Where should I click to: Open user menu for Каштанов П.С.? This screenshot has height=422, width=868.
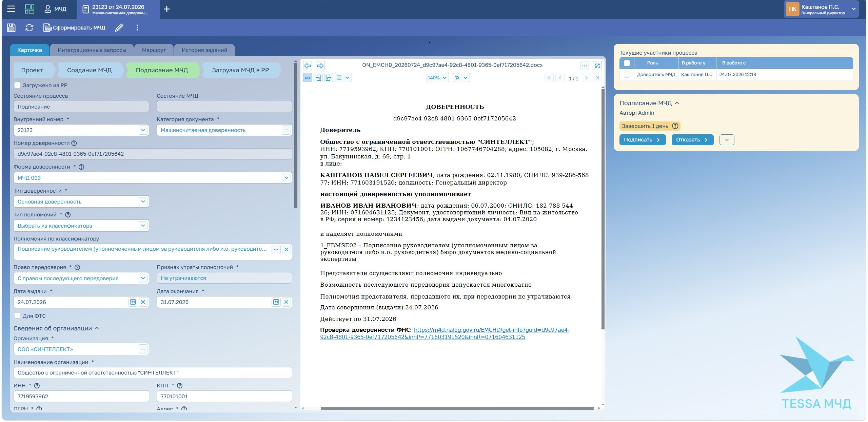pyautogui.click(x=821, y=9)
